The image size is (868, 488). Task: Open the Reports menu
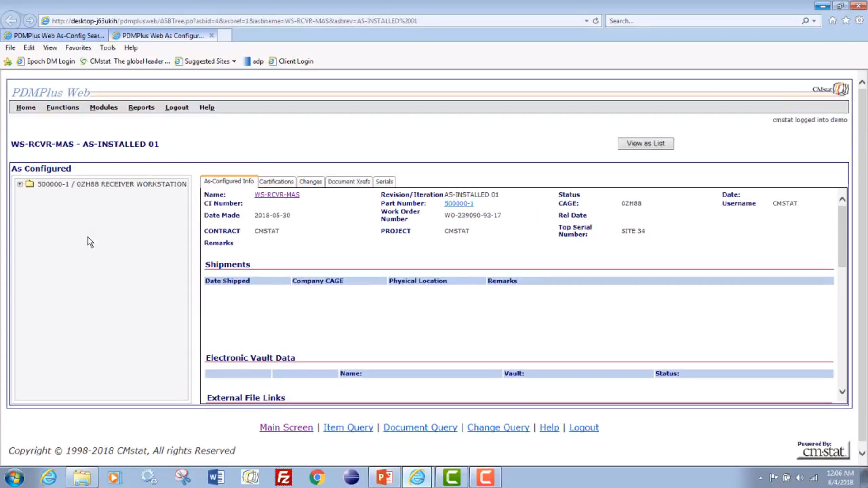click(141, 107)
